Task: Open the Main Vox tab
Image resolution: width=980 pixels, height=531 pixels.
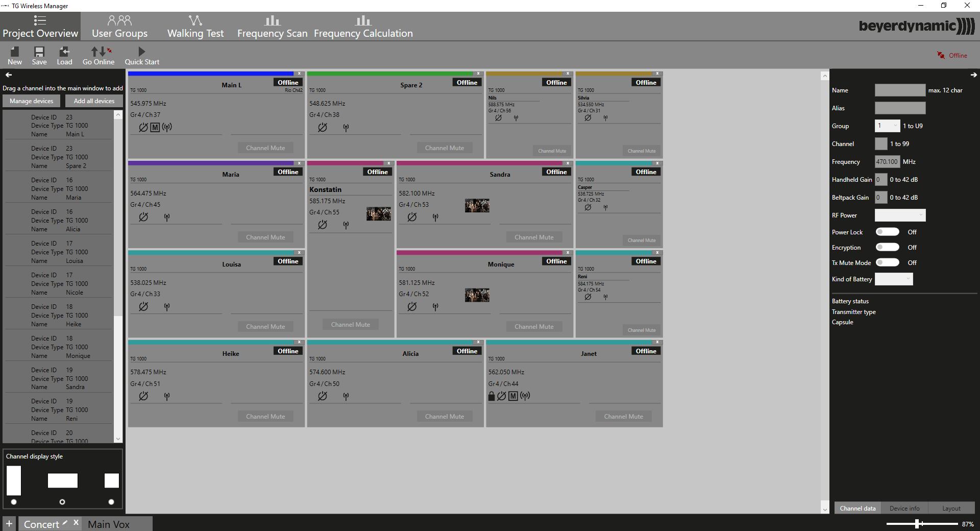Action: [109, 524]
